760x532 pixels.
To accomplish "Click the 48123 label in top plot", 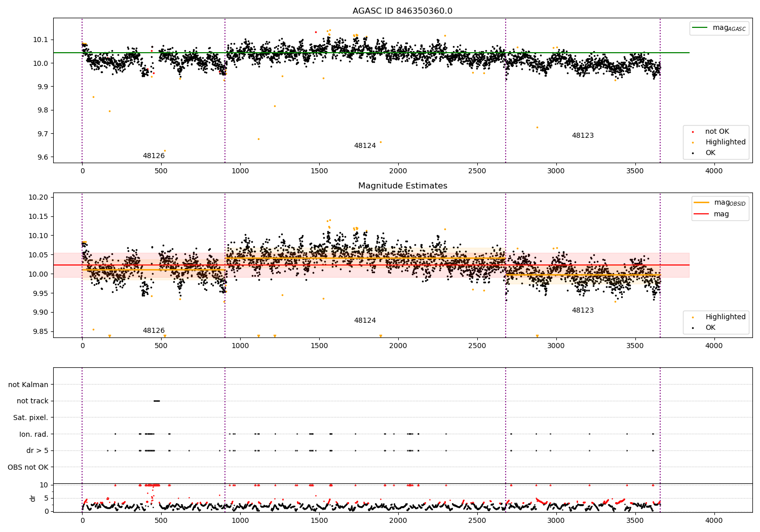I will (583, 136).
